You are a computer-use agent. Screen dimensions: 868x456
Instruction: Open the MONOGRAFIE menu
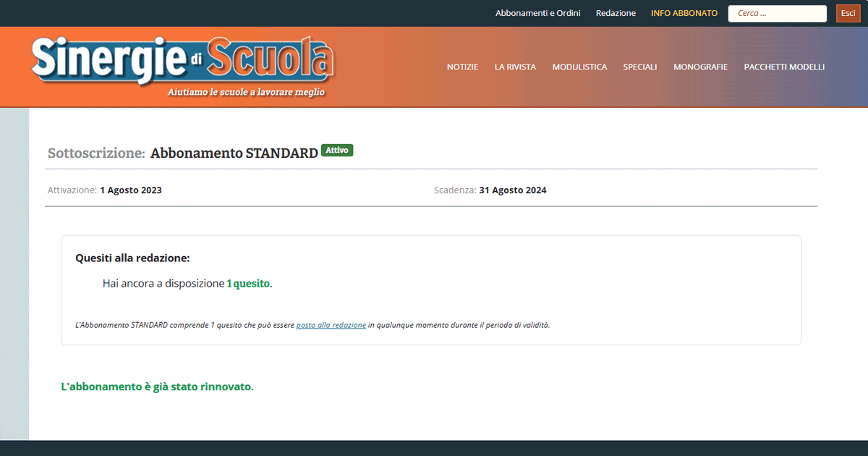pos(700,67)
